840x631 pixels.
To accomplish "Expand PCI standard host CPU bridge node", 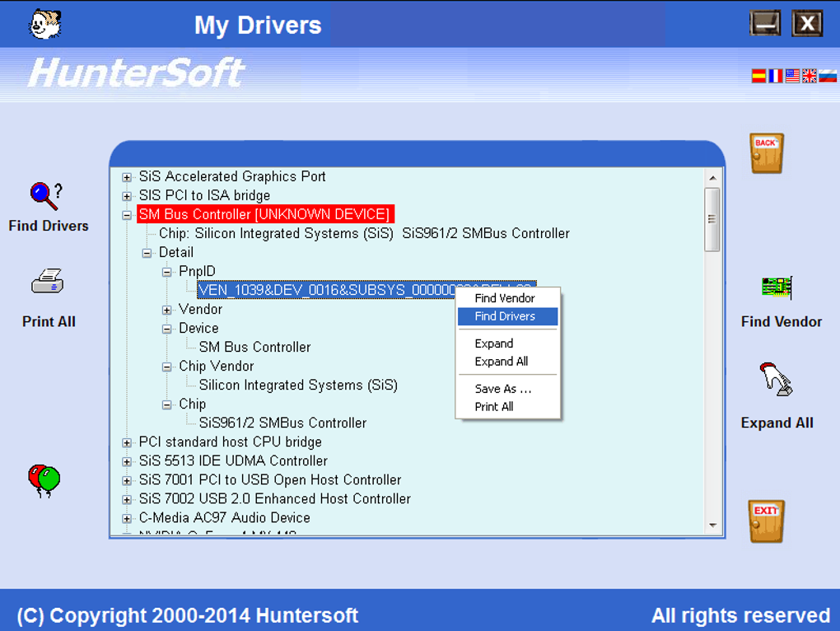I will click(x=127, y=443).
